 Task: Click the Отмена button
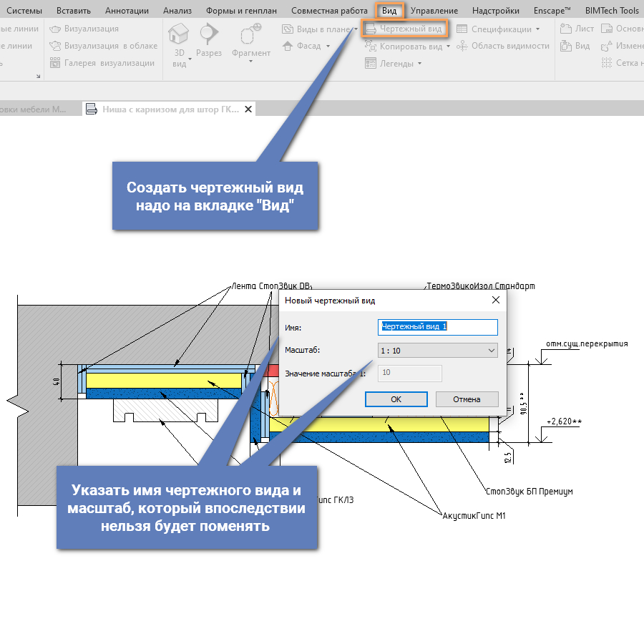tap(467, 399)
